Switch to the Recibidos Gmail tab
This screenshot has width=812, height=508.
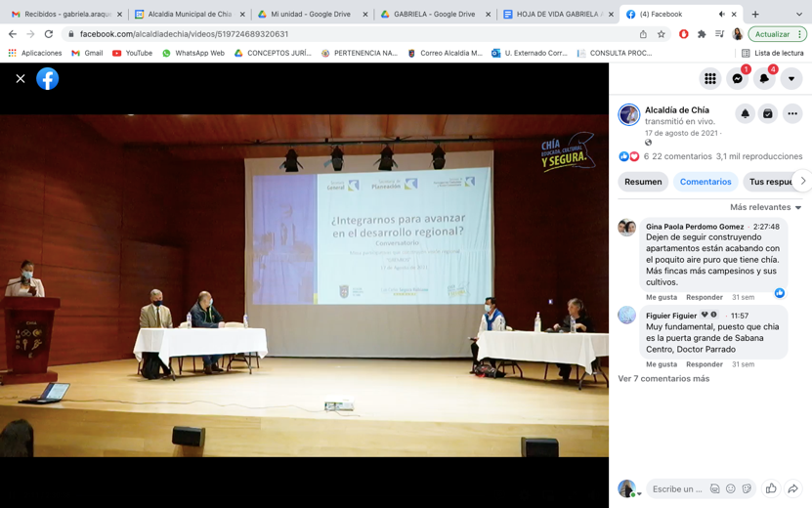(x=67, y=14)
